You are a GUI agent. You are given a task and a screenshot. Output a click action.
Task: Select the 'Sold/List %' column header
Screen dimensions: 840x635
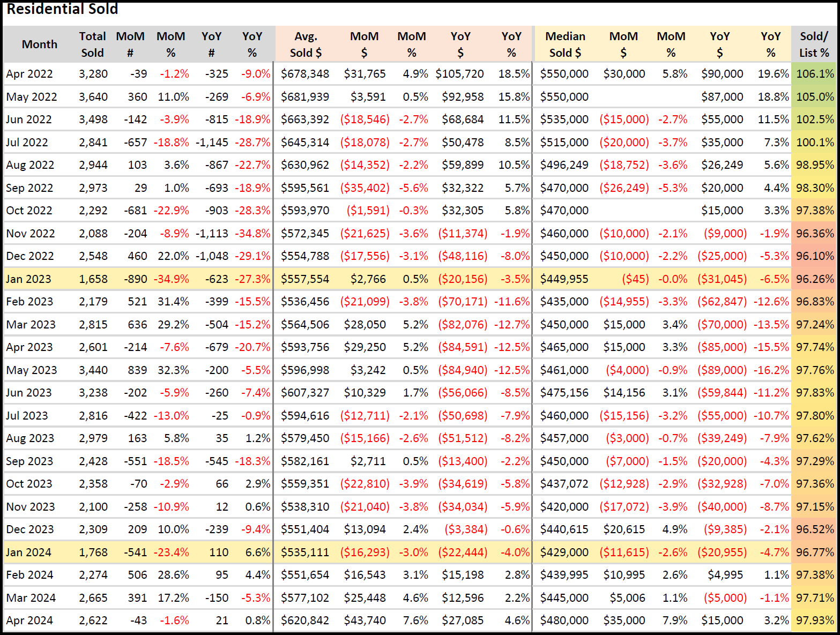point(814,44)
